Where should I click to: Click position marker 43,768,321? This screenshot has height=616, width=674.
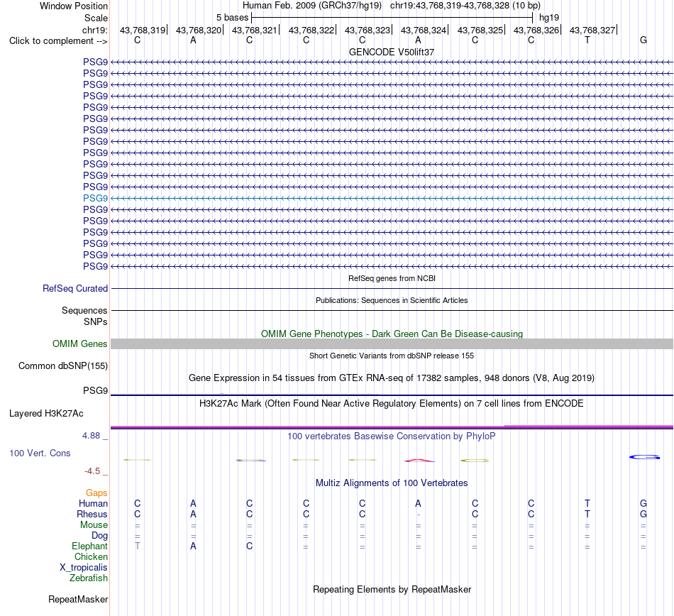coord(255,30)
